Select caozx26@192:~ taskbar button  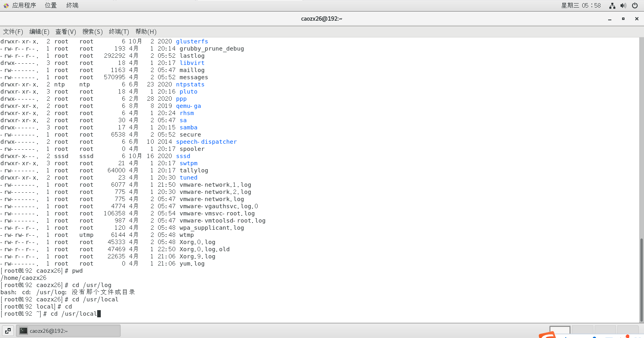click(x=68, y=331)
